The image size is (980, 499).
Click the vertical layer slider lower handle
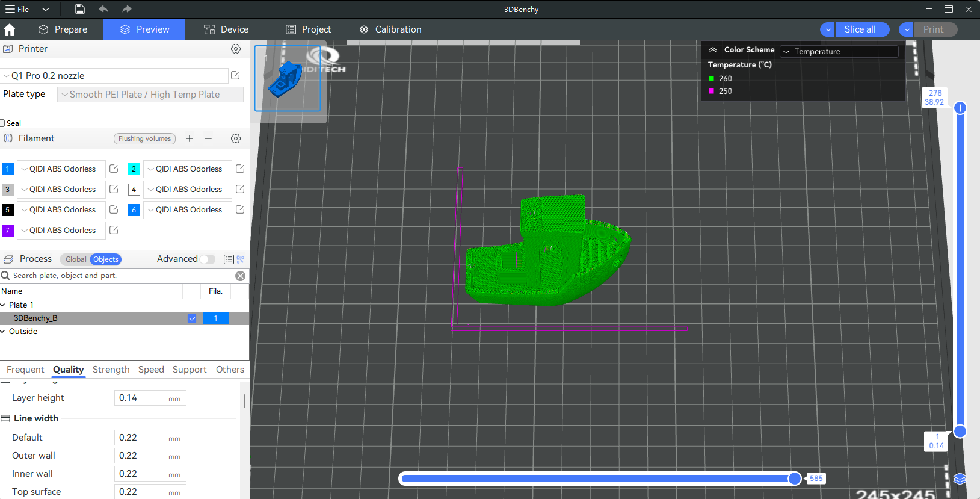pos(960,431)
